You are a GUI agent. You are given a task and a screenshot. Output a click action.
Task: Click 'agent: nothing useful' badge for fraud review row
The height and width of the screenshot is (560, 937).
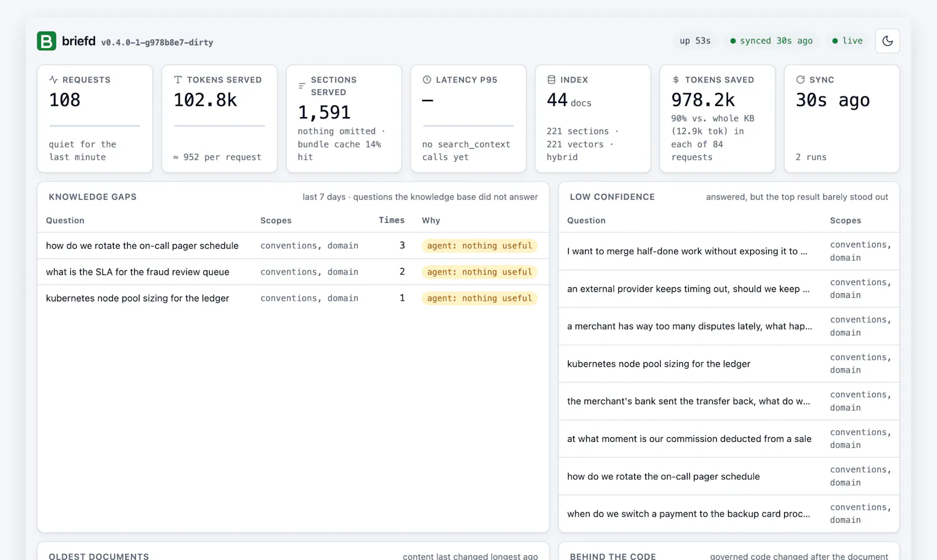point(480,272)
